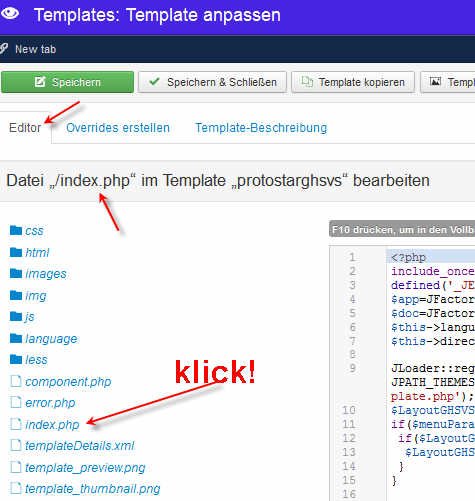
Task: Click code line starting with include_once
Action: tap(433, 271)
